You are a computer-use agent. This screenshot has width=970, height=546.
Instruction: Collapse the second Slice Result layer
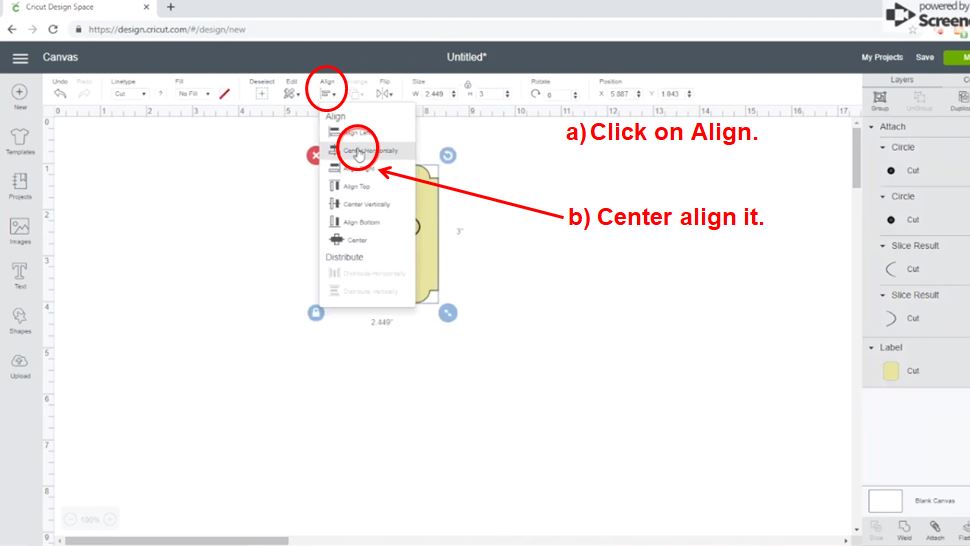(x=883, y=296)
